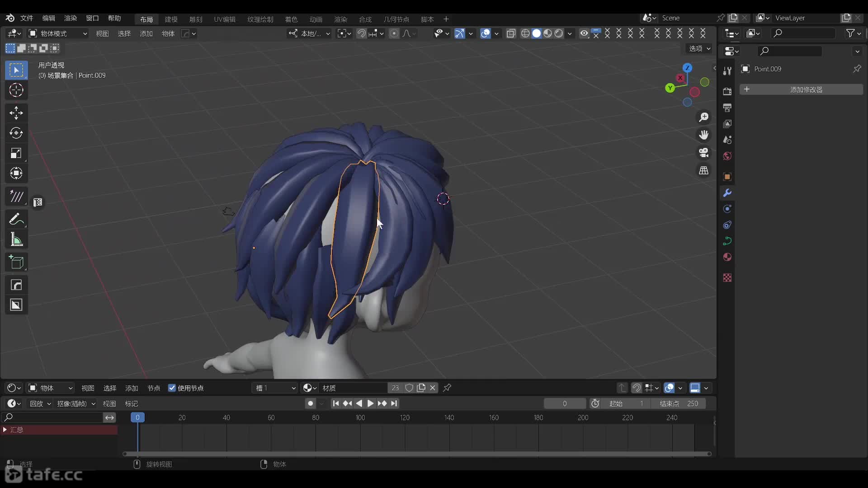
Task: Select the Cursor tool in the toolbar
Action: [x=16, y=90]
